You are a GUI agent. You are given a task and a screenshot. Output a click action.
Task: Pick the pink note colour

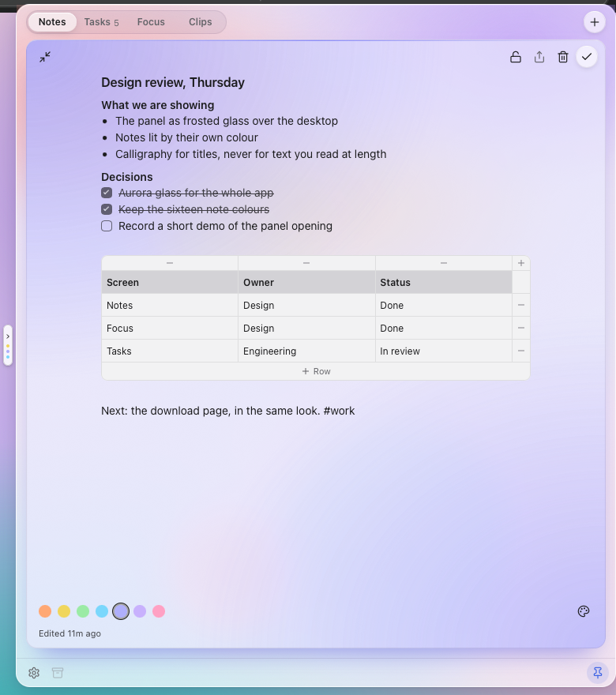[x=159, y=611]
